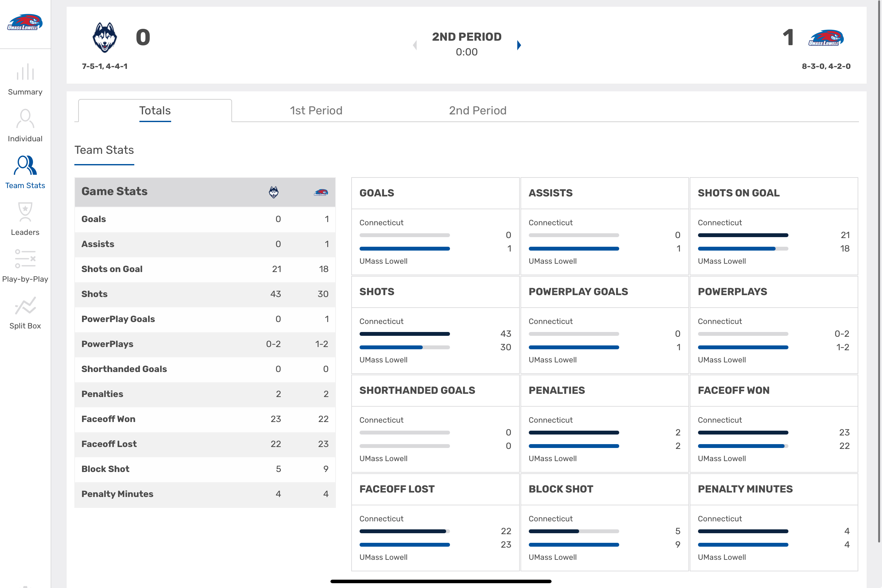The width and height of the screenshot is (882, 588).
Task: Click the PowerPlay Goals table row
Action: [x=205, y=319]
